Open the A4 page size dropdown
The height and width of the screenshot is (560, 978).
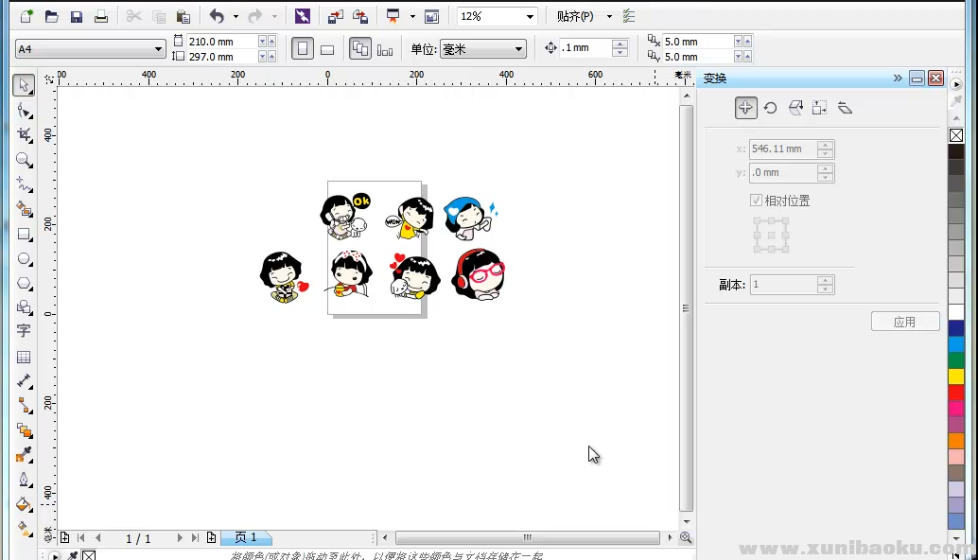point(159,49)
